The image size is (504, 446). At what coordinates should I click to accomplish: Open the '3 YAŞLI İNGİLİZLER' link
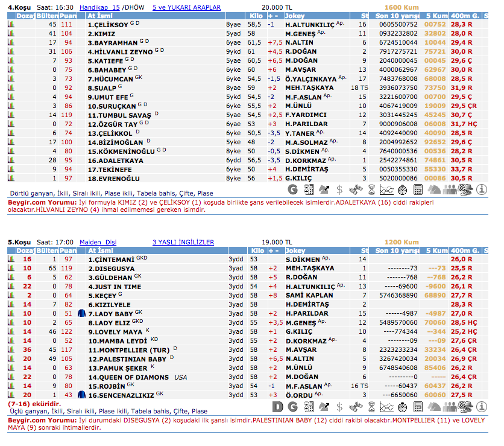click(183, 242)
